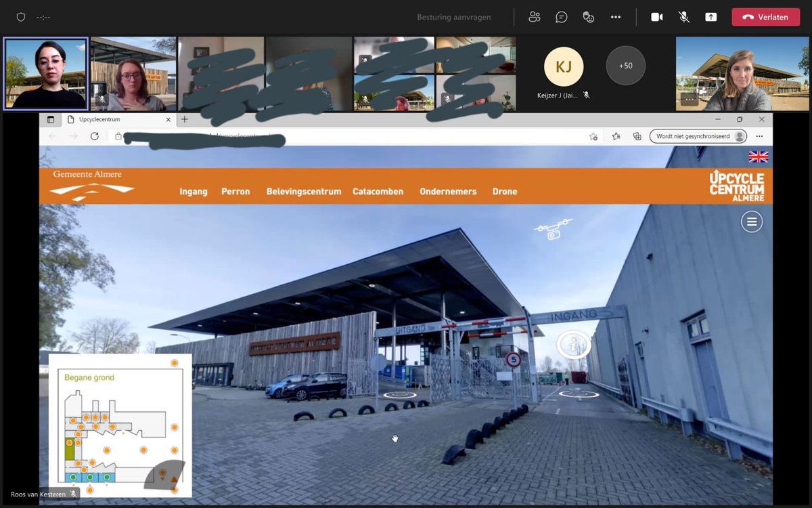The height and width of the screenshot is (508, 812).
Task: Expand the +50 hidden participants
Action: click(x=625, y=66)
